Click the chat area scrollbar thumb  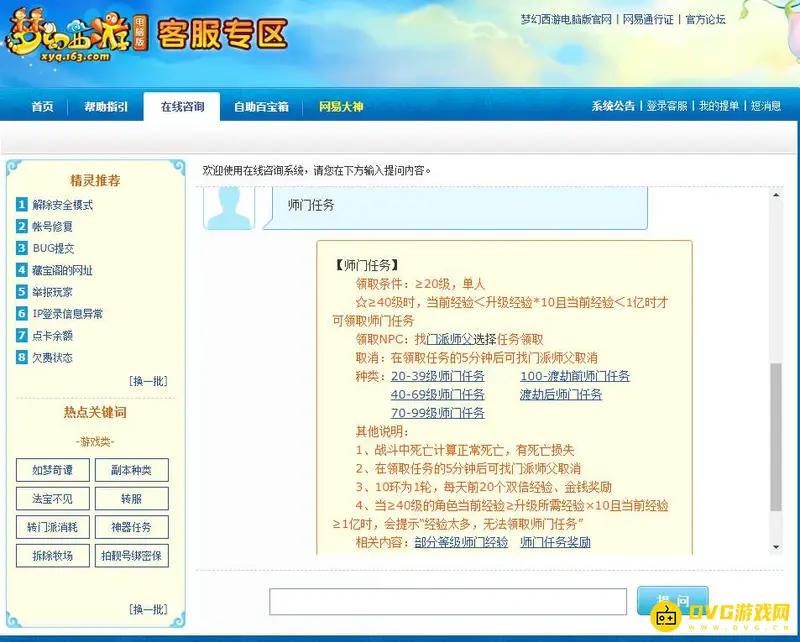point(776,437)
